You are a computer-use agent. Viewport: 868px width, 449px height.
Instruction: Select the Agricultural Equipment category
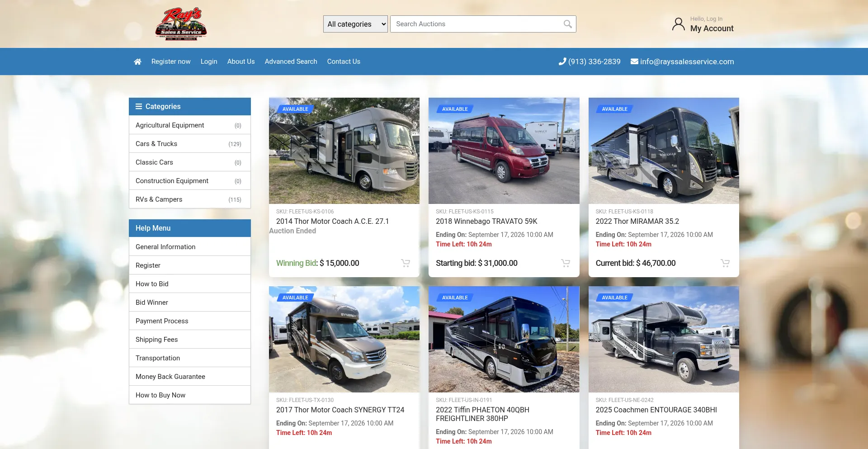click(190, 125)
